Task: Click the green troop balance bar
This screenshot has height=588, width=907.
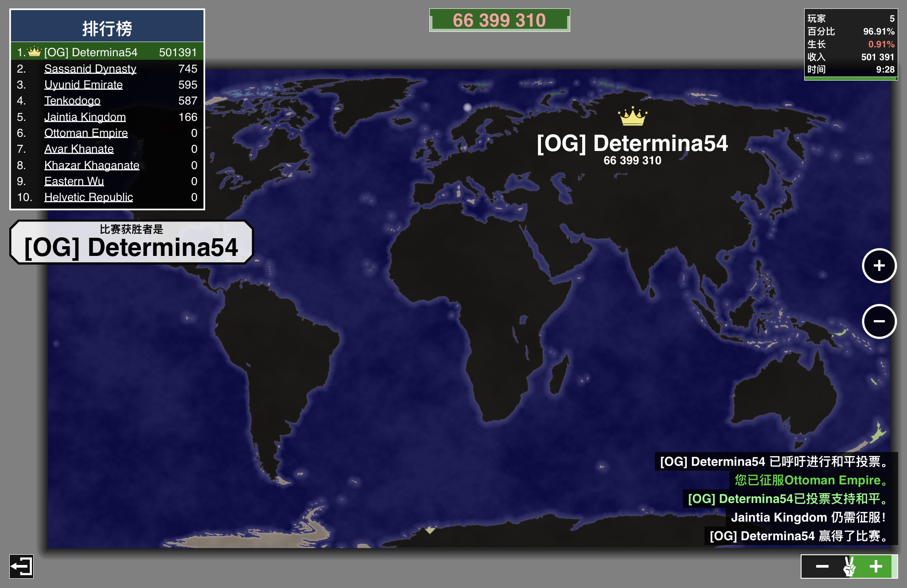Action: tap(499, 20)
